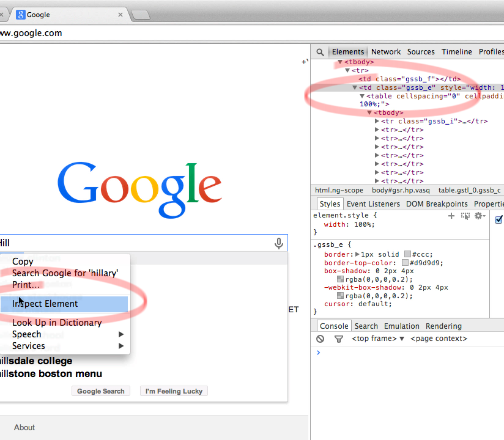Choose Search Google for 'hillary'
The width and height of the screenshot is (504, 440).
click(64, 273)
